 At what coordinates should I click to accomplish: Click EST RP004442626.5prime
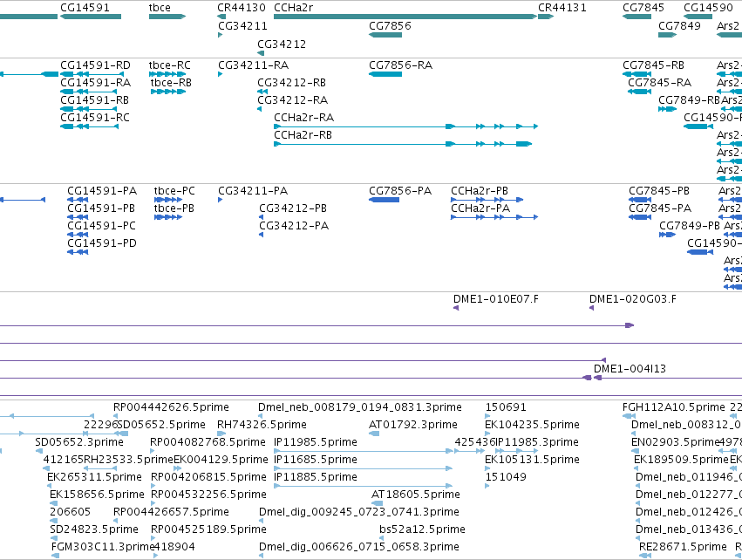tap(171, 407)
